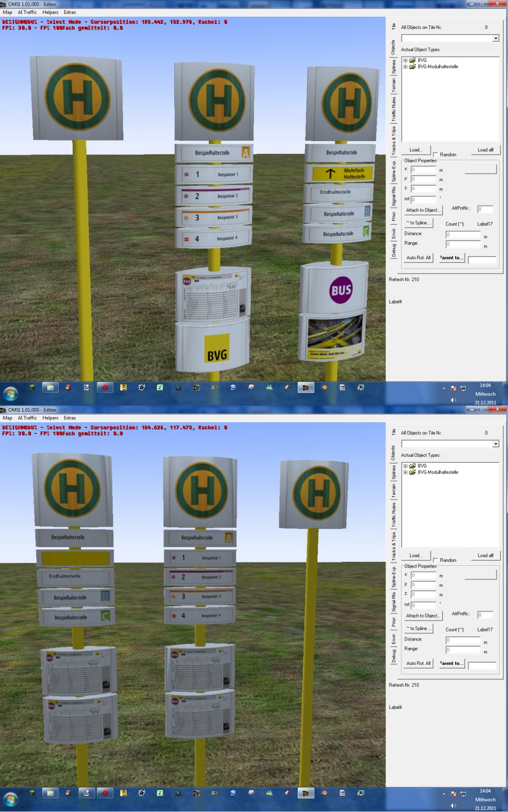The width and height of the screenshot is (508, 812).
Task: Click the Range field in lower window
Action: [x=463, y=650]
